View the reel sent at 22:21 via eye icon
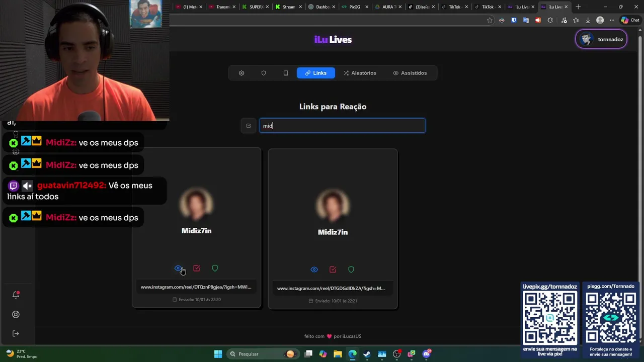Viewport: 644px width, 362px height. pos(314,269)
